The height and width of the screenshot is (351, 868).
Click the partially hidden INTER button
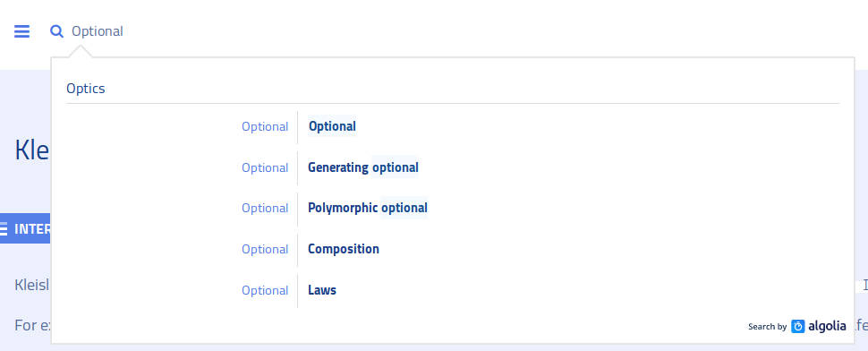[x=25, y=228]
